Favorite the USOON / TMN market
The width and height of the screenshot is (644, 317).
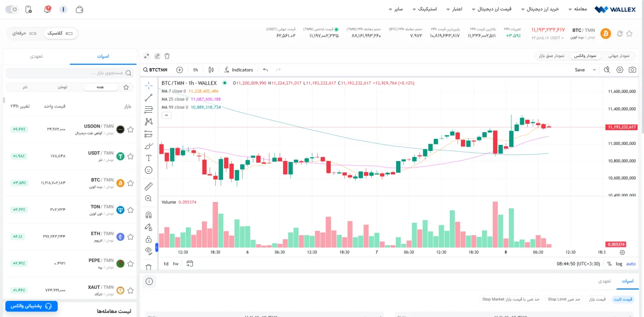tap(130, 129)
